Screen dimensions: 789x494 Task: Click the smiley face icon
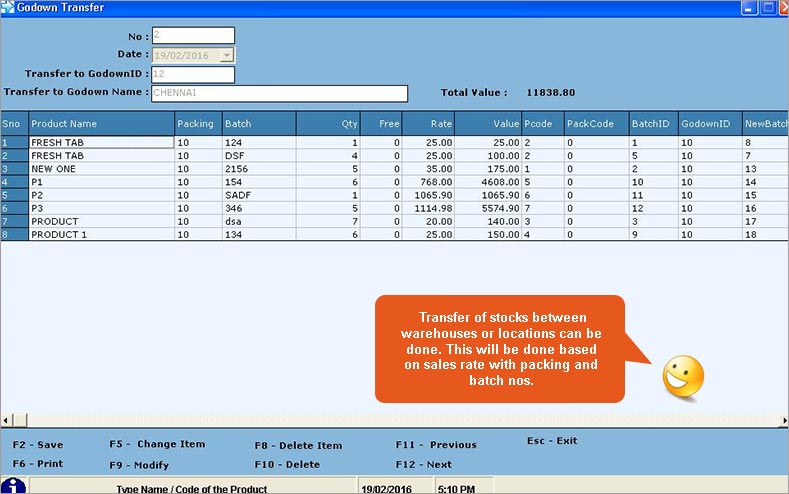[684, 374]
